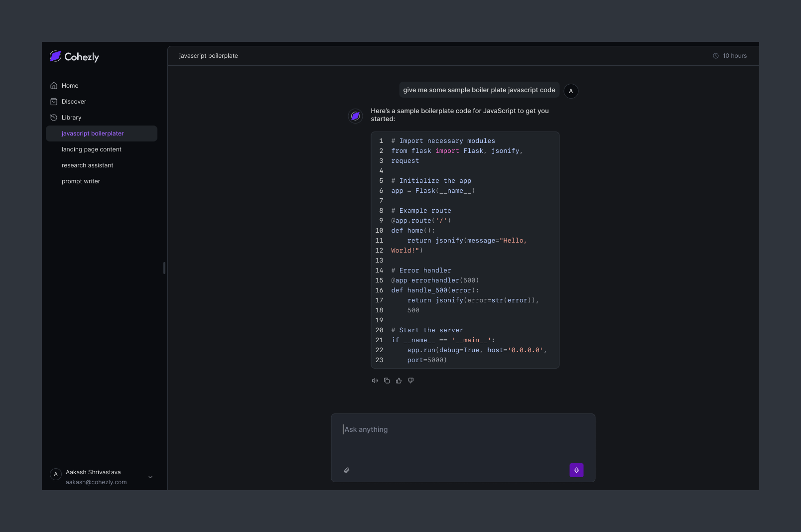Screen dimensions: 801x532
Task: Open landing page content conversation
Action: pos(92,149)
